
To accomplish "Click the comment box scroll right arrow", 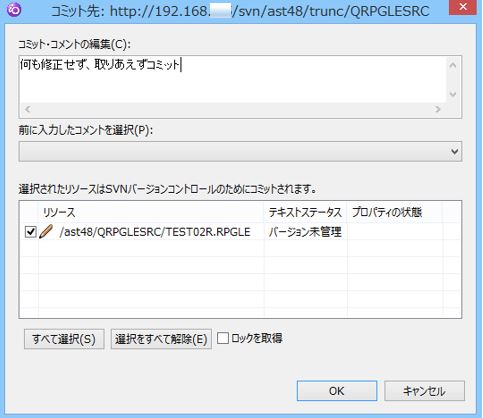I will point(438,109).
